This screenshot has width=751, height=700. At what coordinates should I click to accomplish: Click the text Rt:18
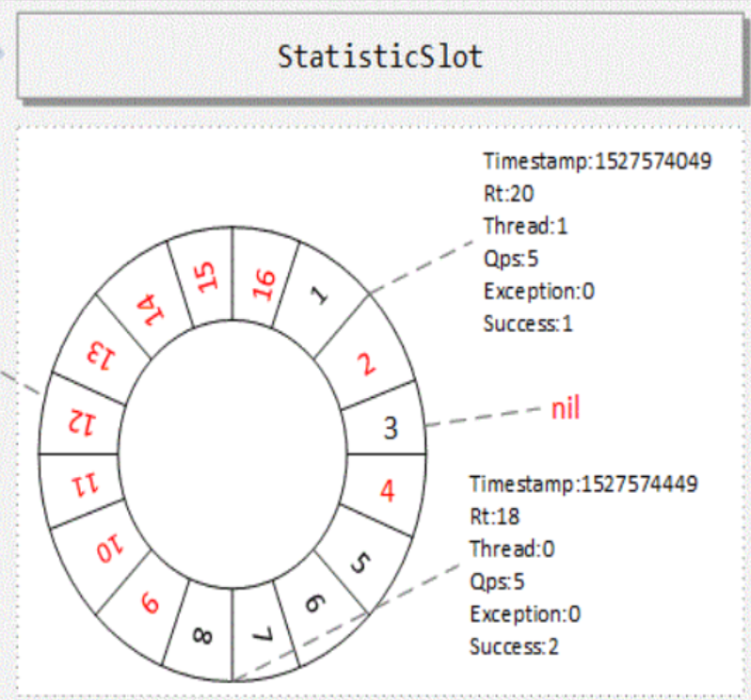click(x=494, y=517)
